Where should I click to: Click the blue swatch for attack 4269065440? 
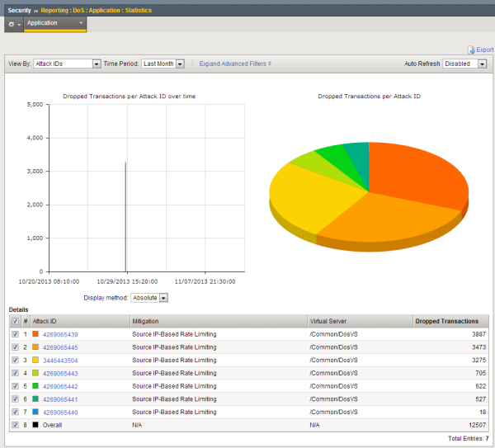35,412
